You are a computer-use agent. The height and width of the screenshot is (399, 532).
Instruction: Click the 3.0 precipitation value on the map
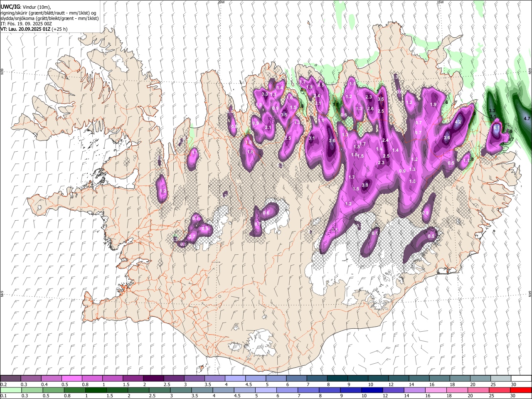365,185
